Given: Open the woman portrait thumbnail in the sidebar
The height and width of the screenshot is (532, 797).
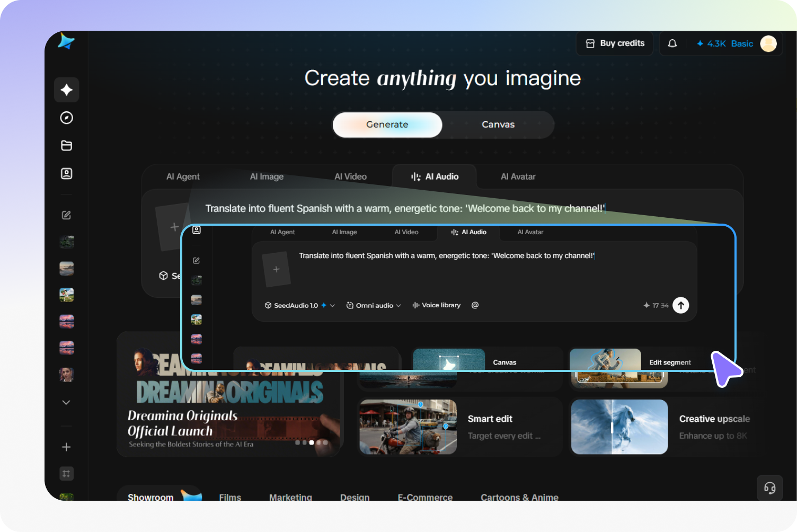Looking at the screenshot, I should (x=66, y=374).
